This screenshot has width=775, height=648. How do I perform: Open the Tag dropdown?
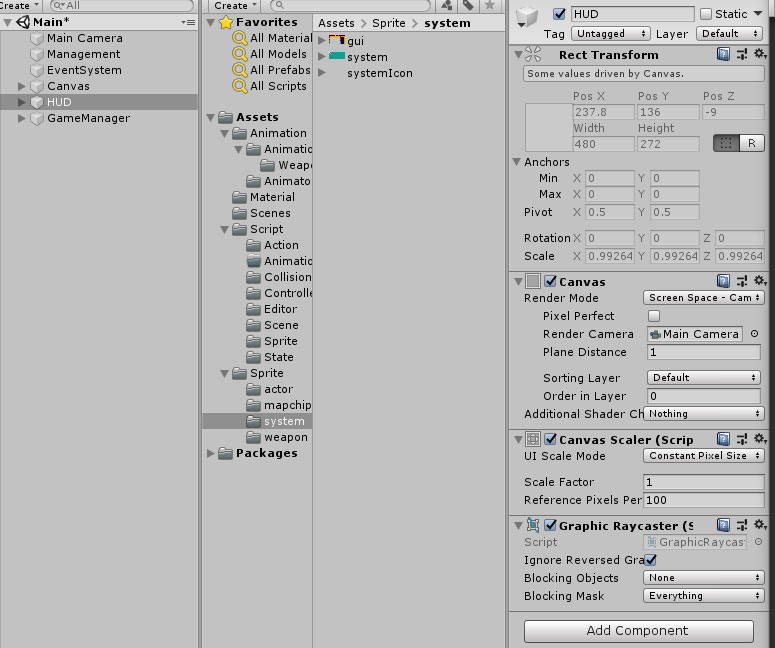pyautogui.click(x=611, y=34)
